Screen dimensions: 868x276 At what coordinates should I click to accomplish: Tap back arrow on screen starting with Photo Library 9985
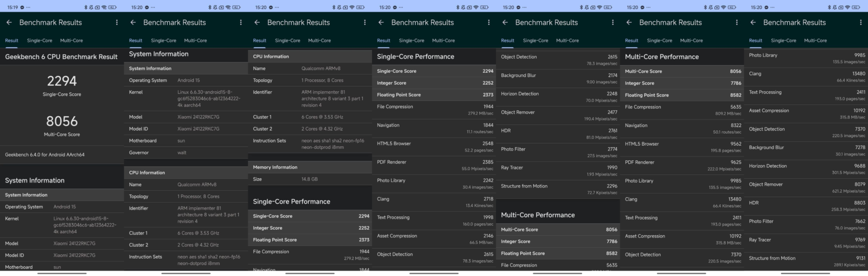coord(752,22)
